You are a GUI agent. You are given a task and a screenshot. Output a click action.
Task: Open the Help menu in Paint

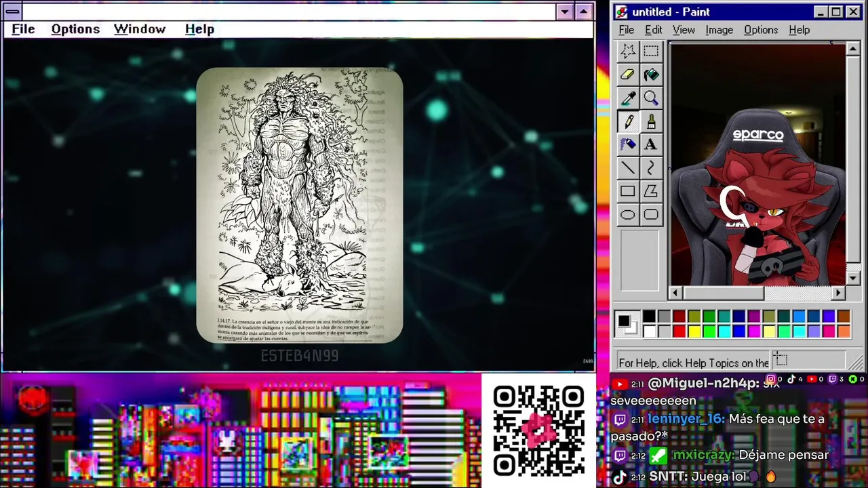(799, 30)
